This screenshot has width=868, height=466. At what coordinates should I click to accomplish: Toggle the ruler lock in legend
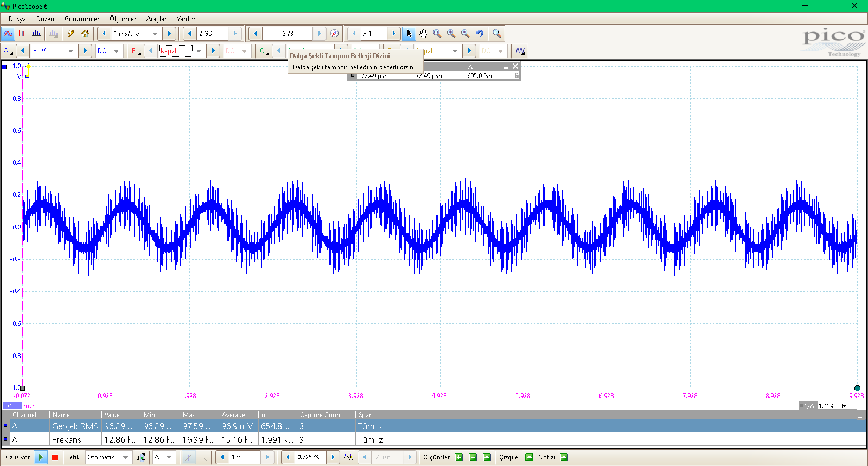[x=516, y=76]
